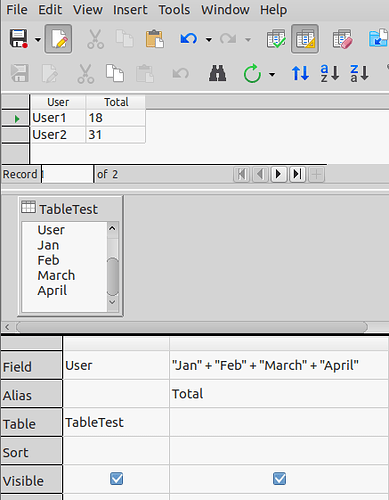Go to next record button
The width and height of the screenshot is (389, 500).
click(279, 174)
